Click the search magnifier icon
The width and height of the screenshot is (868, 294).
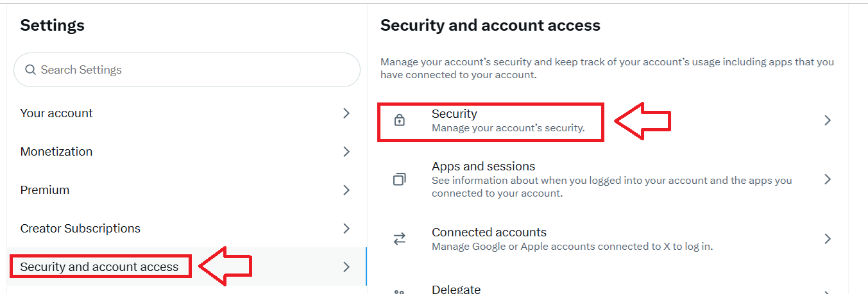[x=30, y=70]
